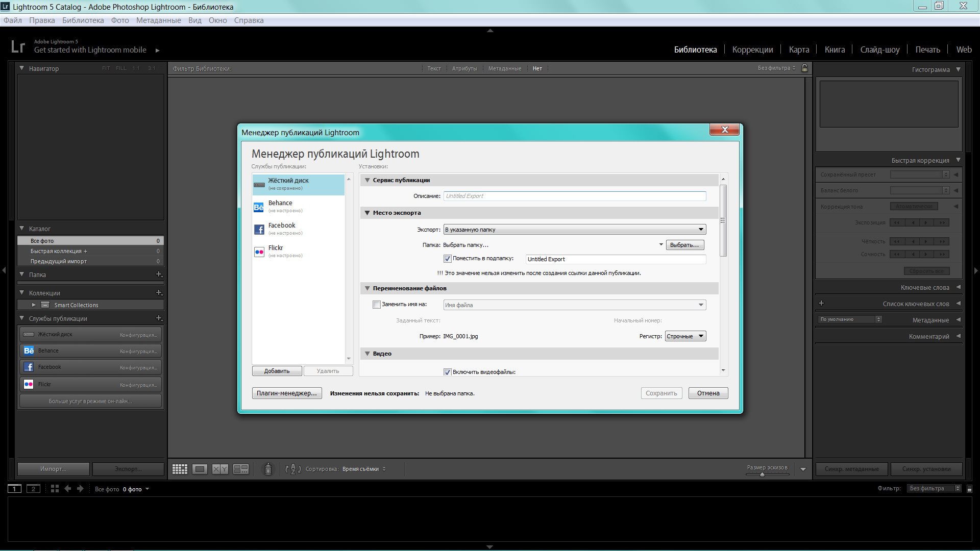Open 'Регистр' Строчные dropdown

685,336
